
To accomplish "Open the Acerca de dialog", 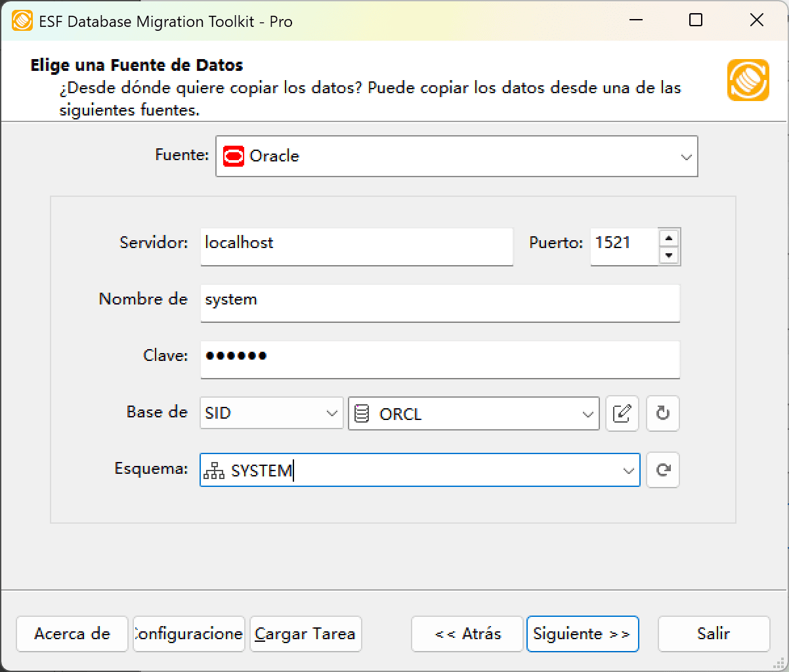I will tap(72, 634).
